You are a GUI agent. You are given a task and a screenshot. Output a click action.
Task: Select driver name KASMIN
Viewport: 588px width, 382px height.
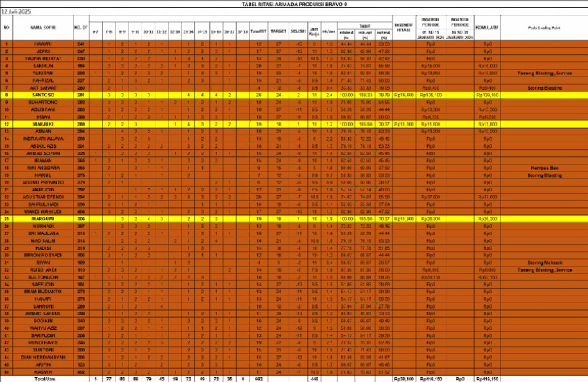[x=43, y=372]
